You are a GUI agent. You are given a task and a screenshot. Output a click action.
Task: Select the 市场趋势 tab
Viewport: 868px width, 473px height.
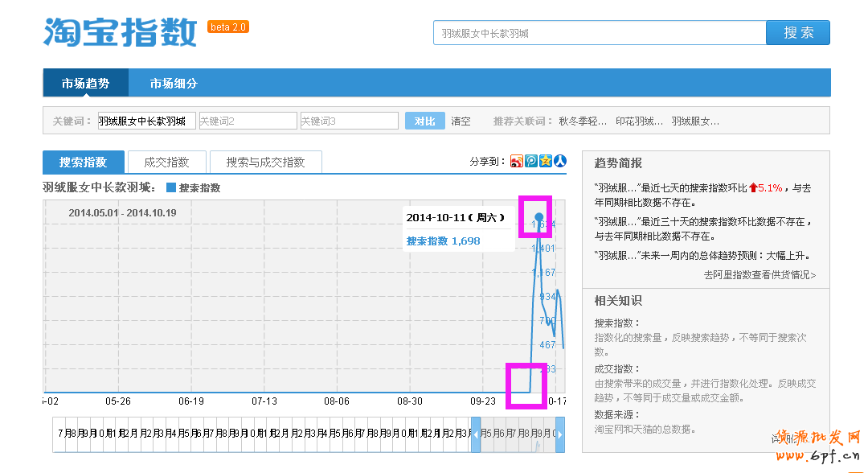85,83
